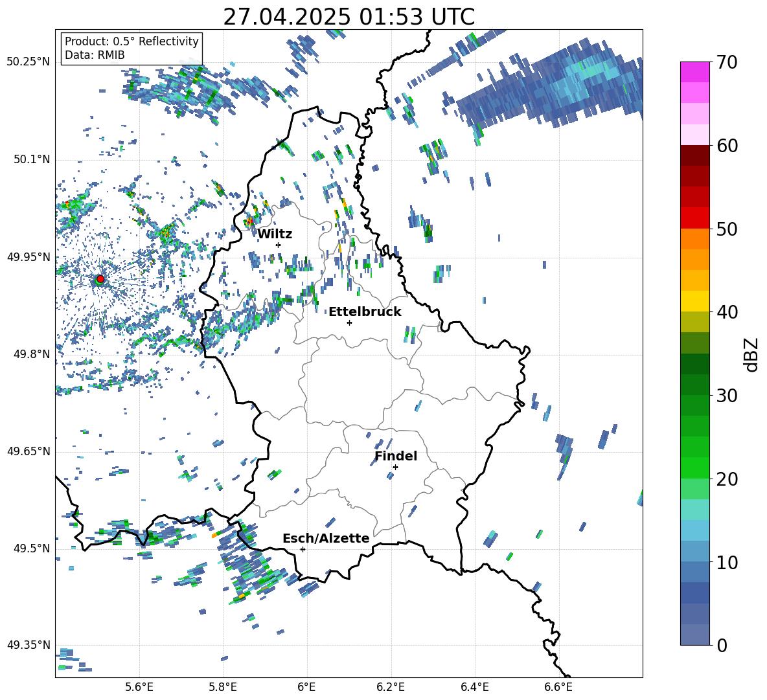Click the 49.35°N latitude label
The width and height of the screenshot is (767, 700).
[29, 645]
